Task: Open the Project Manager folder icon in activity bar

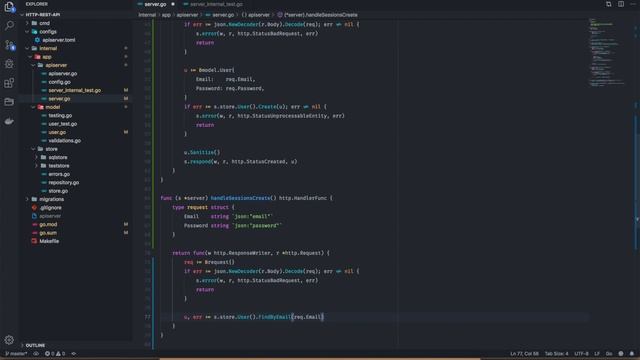Action: (x=9, y=102)
